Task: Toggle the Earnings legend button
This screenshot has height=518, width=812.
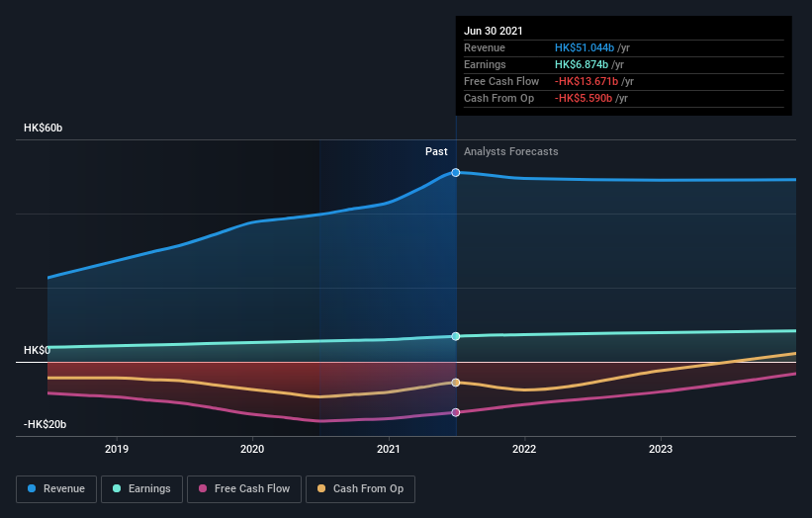Action: click(141, 489)
